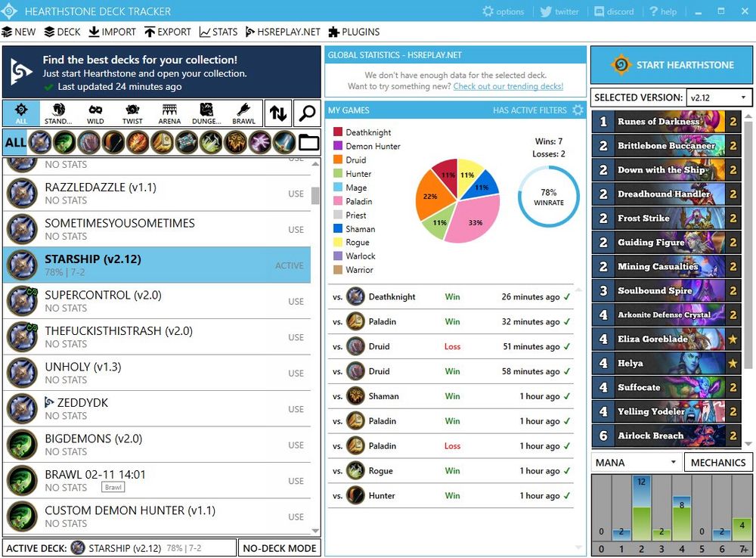Image resolution: width=756 pixels, height=558 pixels.
Task: Select the Death Knight class filter icon
Action: point(40,142)
